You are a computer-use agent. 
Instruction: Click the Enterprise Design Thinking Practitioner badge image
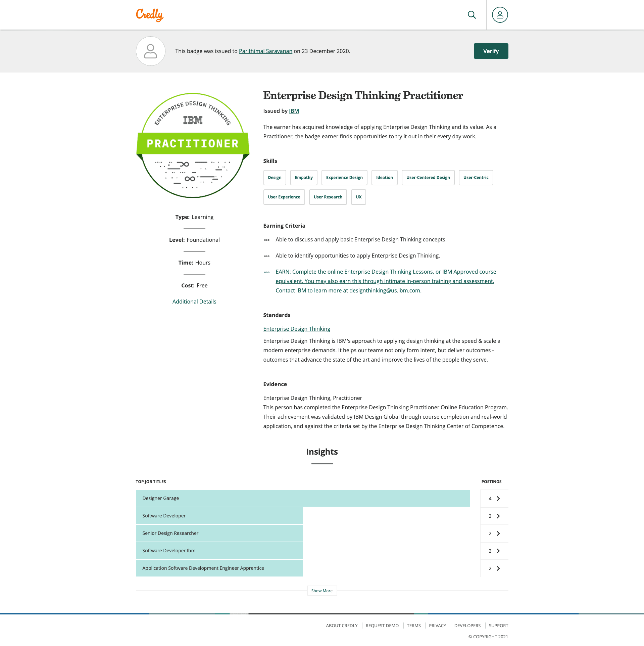(x=193, y=145)
